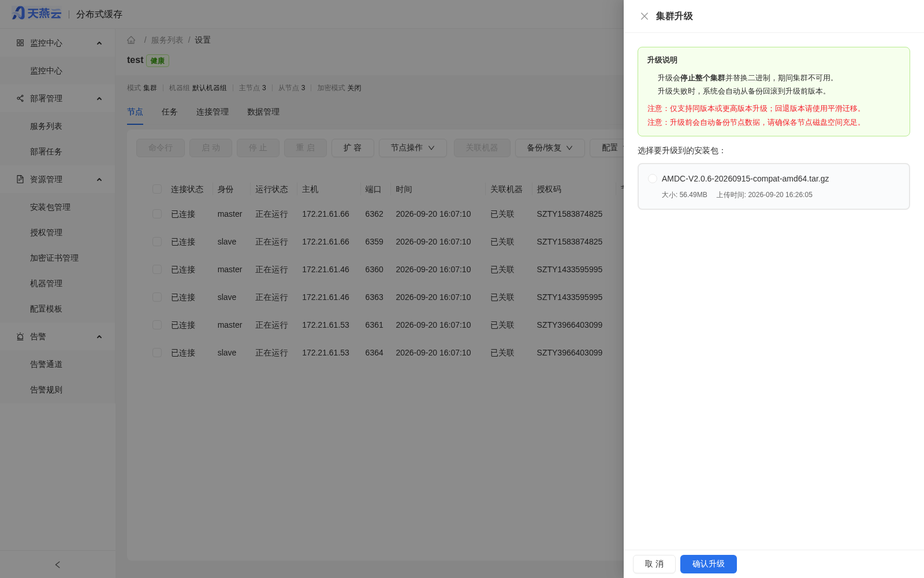Switch to the 连接管理 tab

(x=213, y=112)
